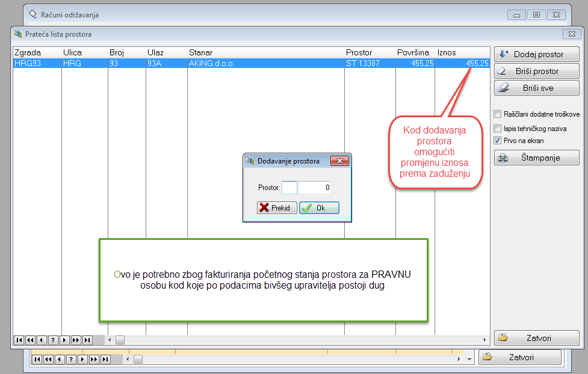The height and width of the screenshot is (374, 588).
Task: Focus the small Prostor prefix field
Action: pos(289,188)
